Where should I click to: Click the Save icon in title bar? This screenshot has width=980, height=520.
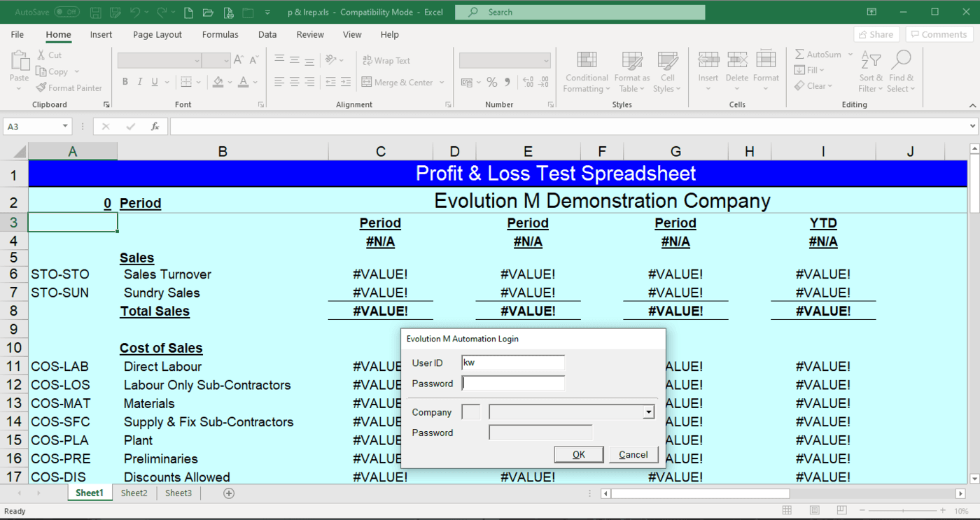(x=96, y=13)
